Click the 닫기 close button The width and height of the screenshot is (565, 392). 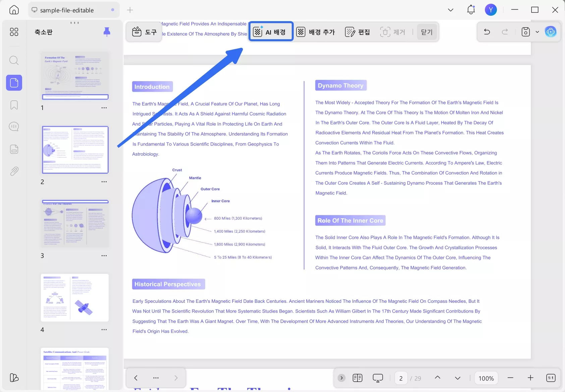pyautogui.click(x=427, y=32)
